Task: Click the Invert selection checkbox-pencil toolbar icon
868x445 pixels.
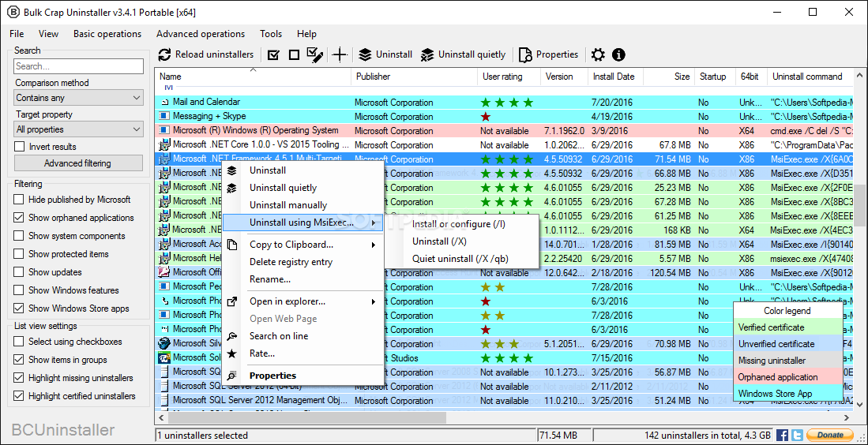Action: (315, 54)
